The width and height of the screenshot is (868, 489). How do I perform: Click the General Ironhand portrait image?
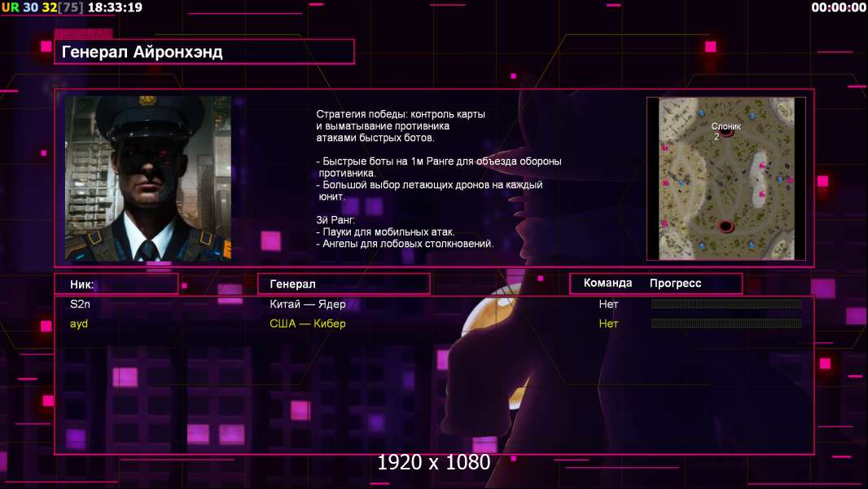click(x=148, y=178)
